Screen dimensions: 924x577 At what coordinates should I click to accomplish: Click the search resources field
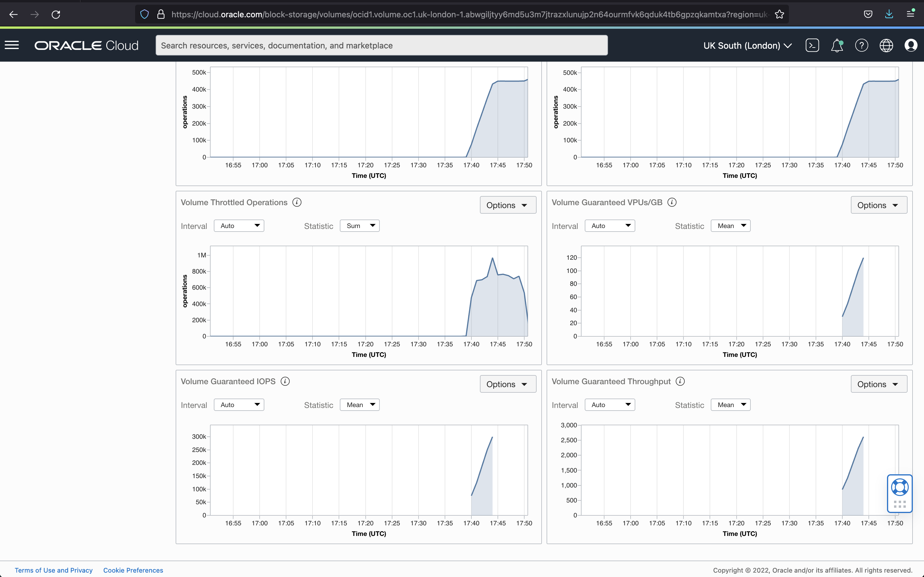click(x=382, y=45)
